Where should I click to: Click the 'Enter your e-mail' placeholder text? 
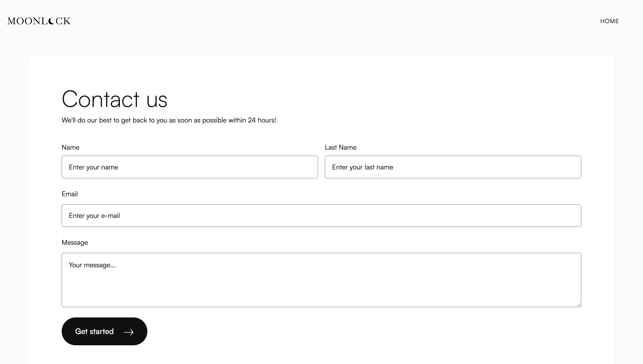click(94, 216)
